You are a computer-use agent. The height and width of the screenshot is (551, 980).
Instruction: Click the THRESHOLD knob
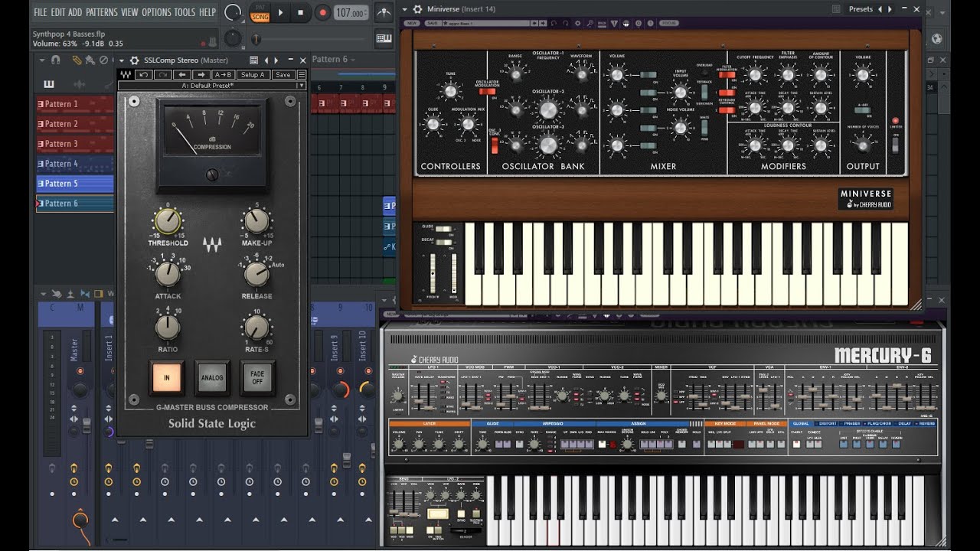167,221
